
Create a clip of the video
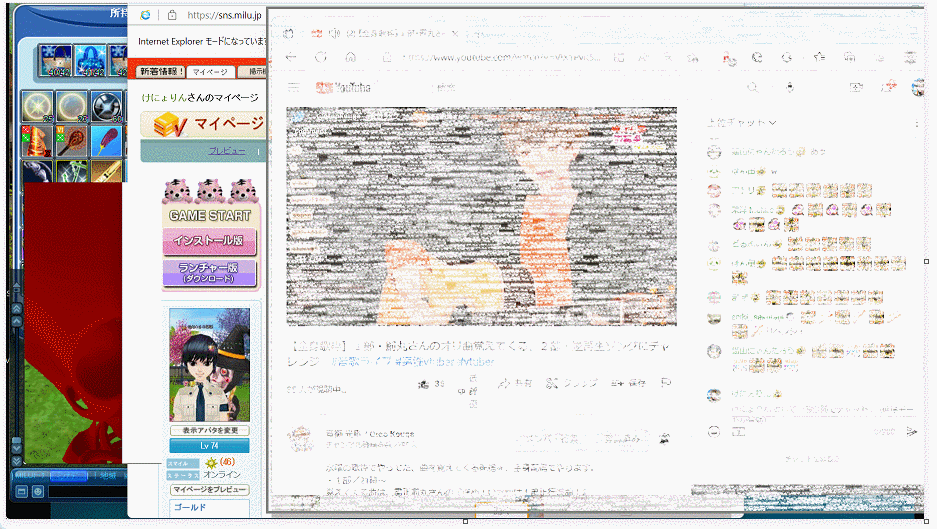[x=571, y=383]
